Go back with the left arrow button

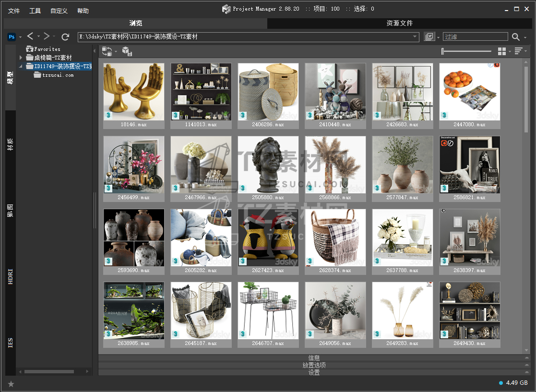tap(30, 36)
